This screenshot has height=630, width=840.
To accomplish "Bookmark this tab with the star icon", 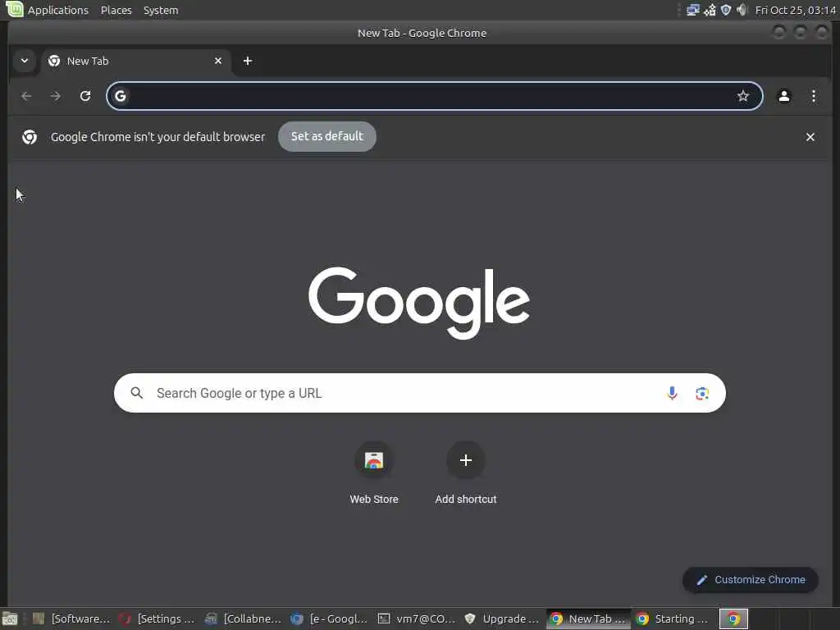I will 742,97.
